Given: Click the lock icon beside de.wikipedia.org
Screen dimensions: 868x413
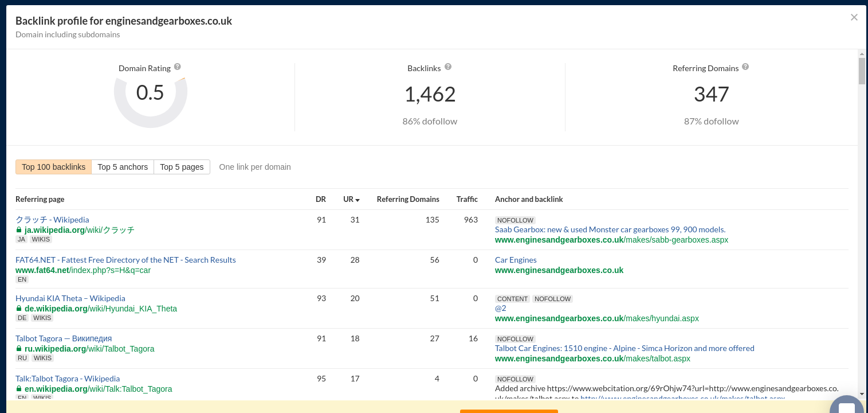Looking at the screenshot, I should click(x=19, y=309).
